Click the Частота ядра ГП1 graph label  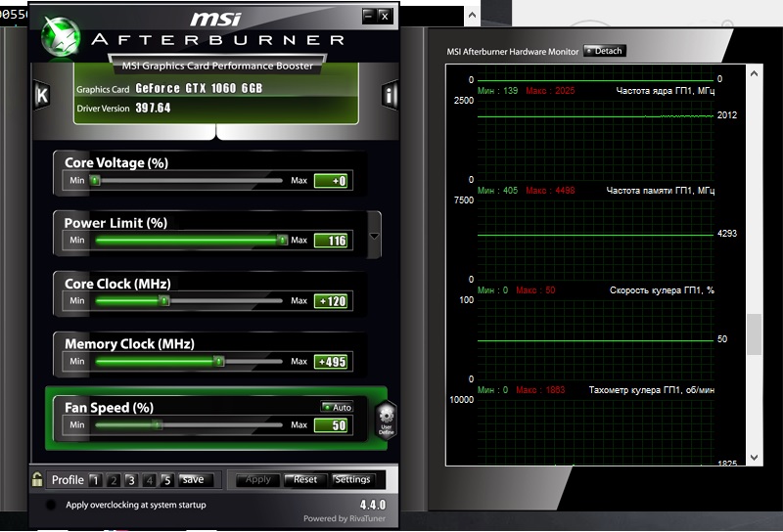point(666,90)
